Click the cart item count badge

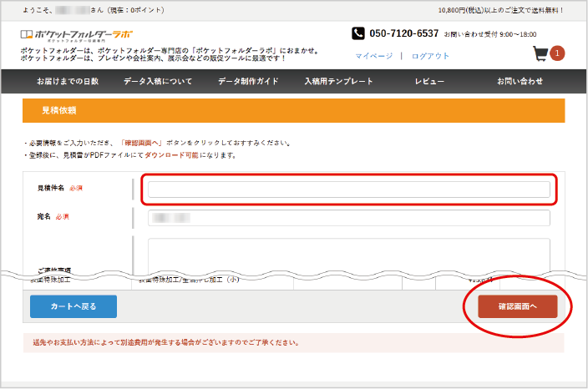[x=557, y=53]
